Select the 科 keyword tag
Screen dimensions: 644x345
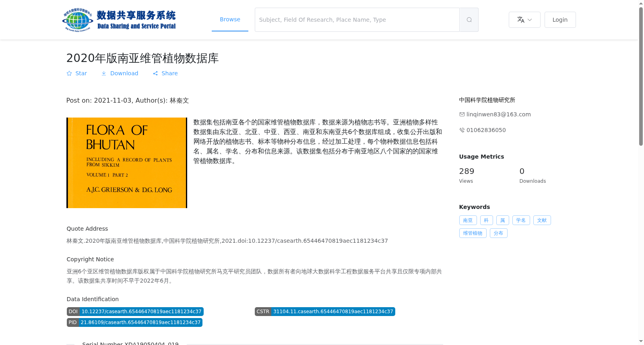(x=486, y=220)
